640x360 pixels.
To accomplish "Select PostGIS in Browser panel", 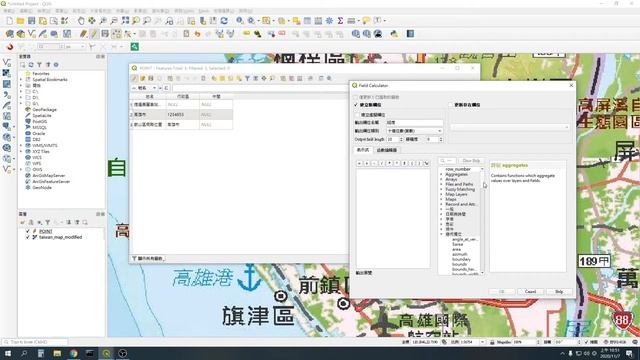I will [40, 122].
